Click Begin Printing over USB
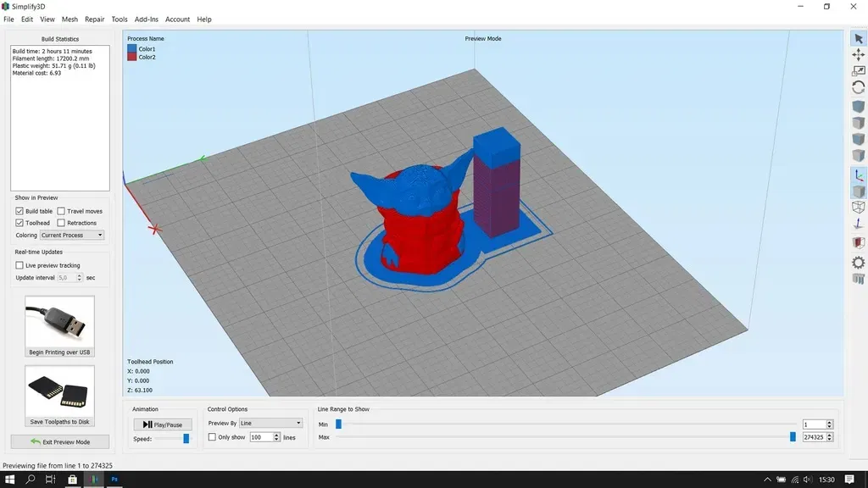This screenshot has height=488, width=868. (x=59, y=326)
